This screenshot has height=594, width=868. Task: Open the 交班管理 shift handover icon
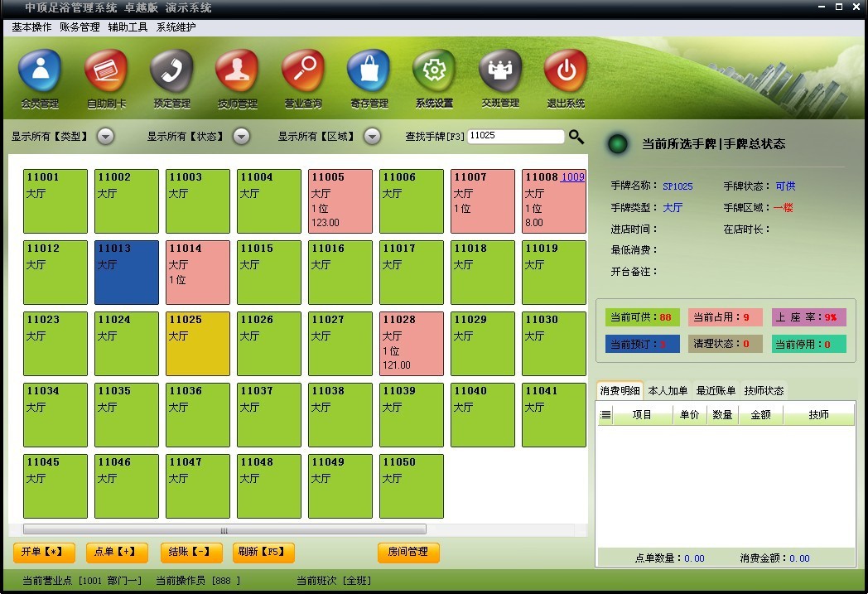pos(499,79)
